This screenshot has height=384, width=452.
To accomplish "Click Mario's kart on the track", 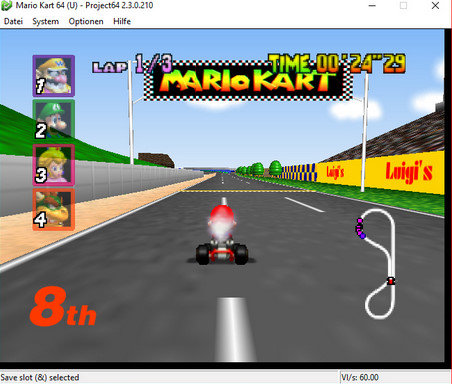I will pyautogui.click(x=222, y=234).
